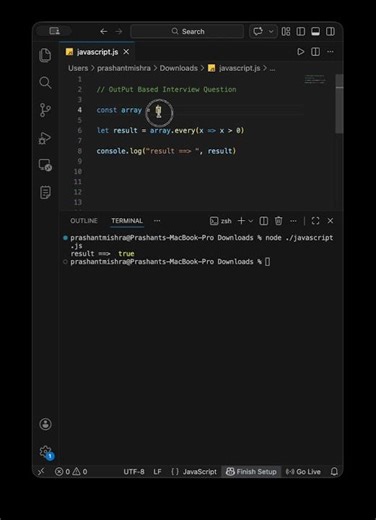Screen dimensions: 376x520
Task: Close the javascript.js tab
Action: [x=126, y=52]
